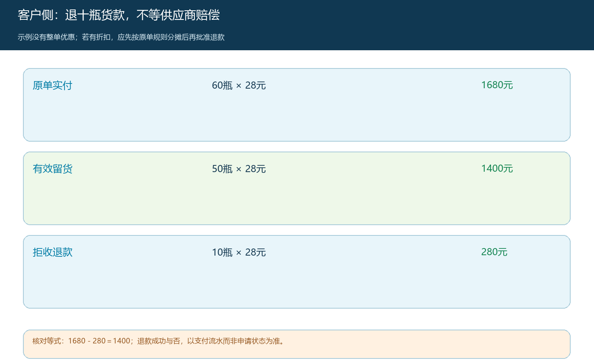Click the 1400元 amount

click(497, 169)
